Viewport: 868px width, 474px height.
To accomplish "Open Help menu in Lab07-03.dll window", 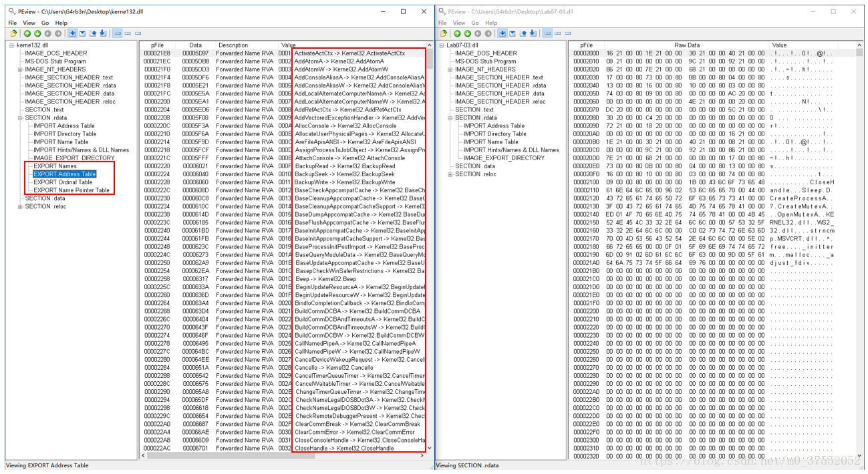I will 491,23.
